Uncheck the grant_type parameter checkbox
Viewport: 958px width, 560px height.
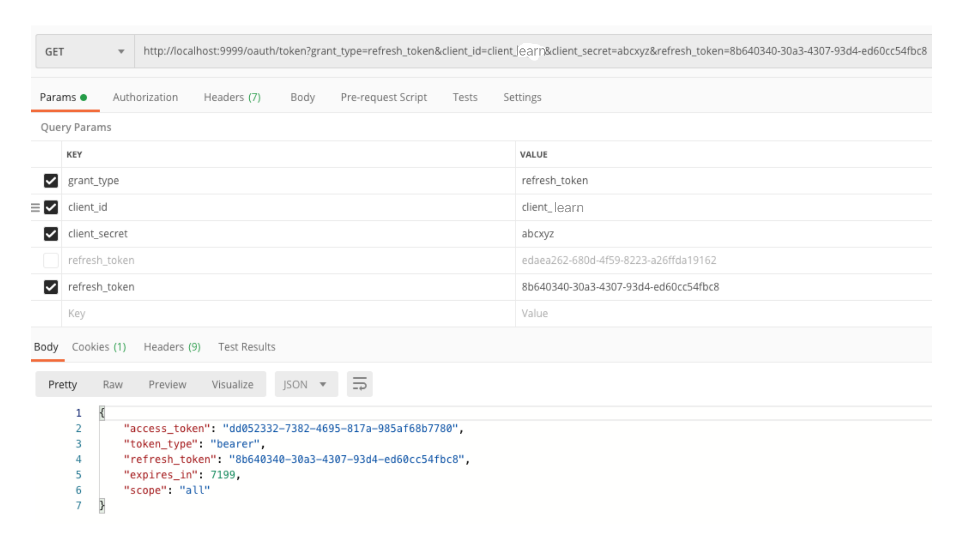click(x=51, y=181)
